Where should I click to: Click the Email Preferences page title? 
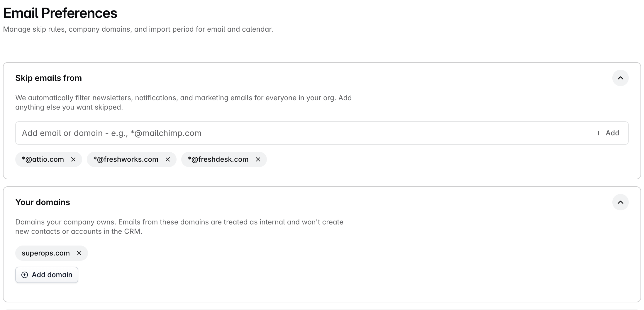click(60, 13)
